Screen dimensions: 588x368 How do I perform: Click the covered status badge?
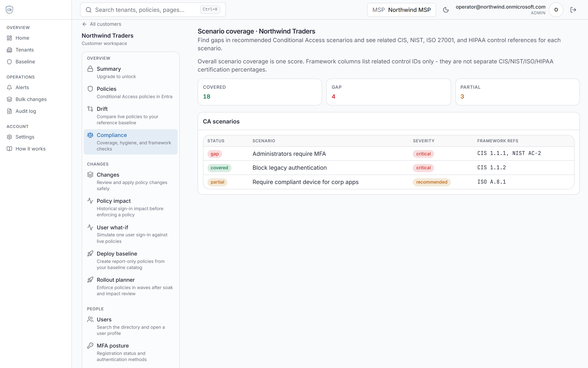click(219, 168)
